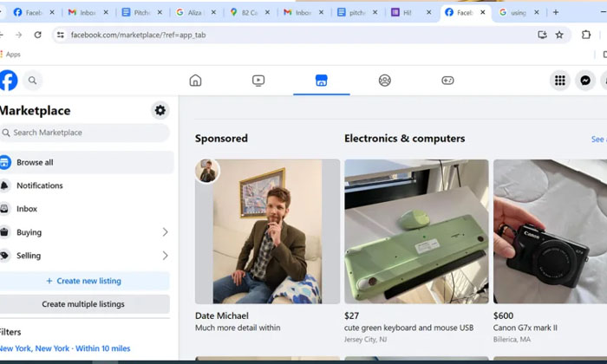The width and height of the screenshot is (607, 364).
Task: Open the Gaming icon in top navigation
Action: pyautogui.click(x=447, y=81)
